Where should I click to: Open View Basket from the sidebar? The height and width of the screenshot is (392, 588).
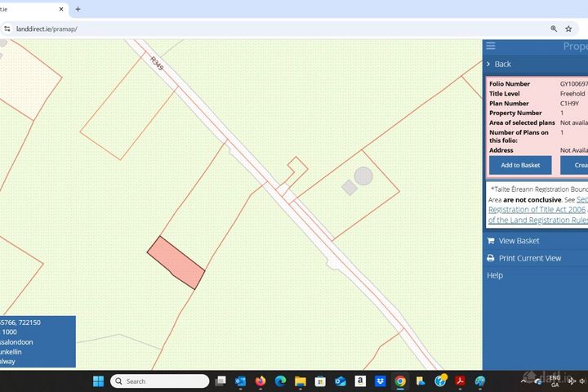519,241
